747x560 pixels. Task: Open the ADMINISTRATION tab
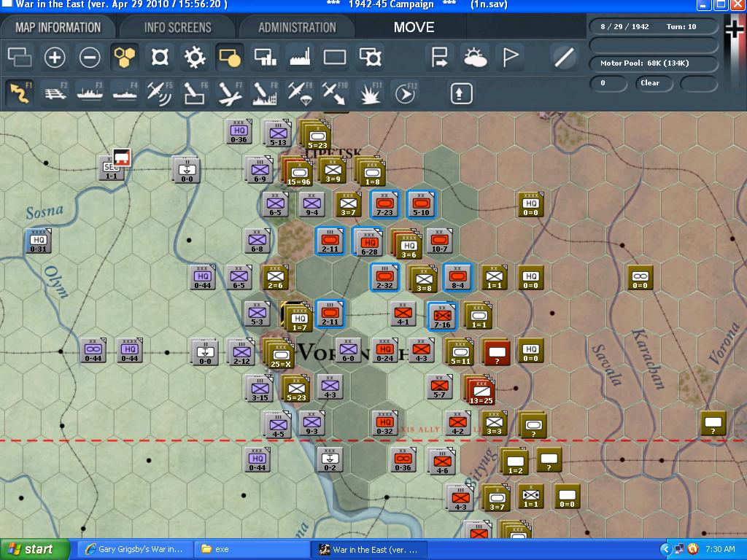click(297, 27)
